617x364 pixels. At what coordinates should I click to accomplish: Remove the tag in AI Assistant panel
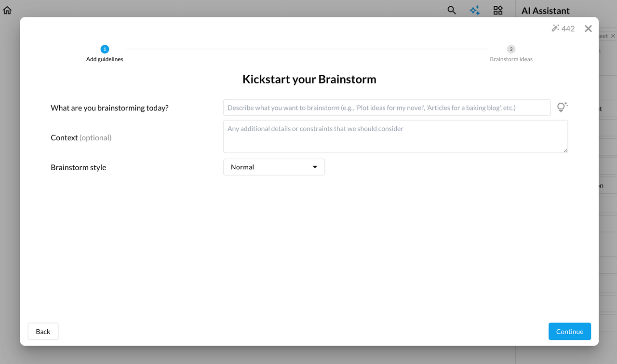click(613, 36)
